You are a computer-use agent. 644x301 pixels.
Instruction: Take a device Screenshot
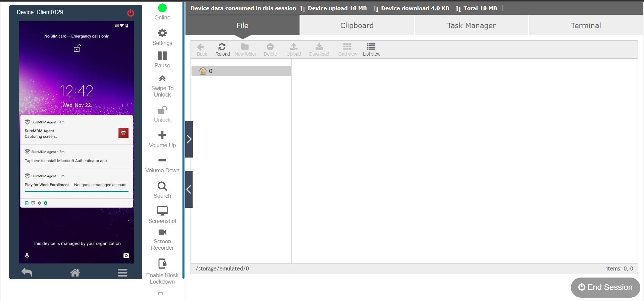pyautogui.click(x=162, y=211)
